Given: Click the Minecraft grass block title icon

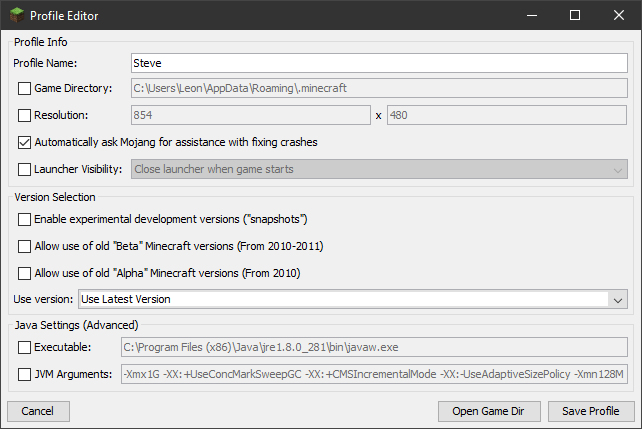Looking at the screenshot, I should (16, 16).
